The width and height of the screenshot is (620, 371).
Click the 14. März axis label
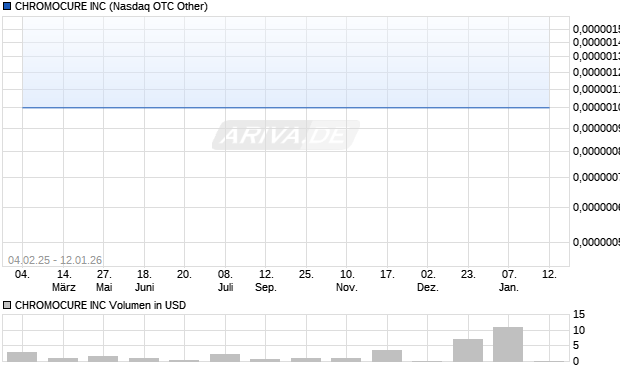(x=64, y=281)
